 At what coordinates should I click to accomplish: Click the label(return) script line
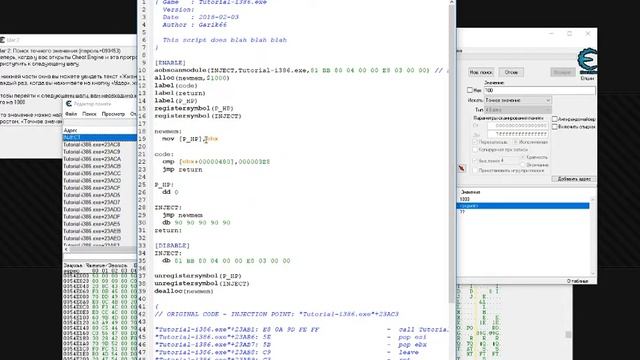[180, 93]
